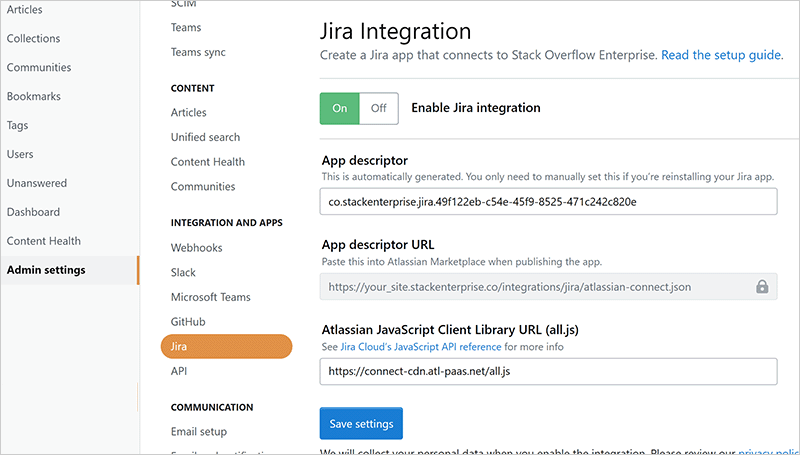Open the Read the setup guide link
The width and height of the screenshot is (800, 455).
click(x=721, y=55)
